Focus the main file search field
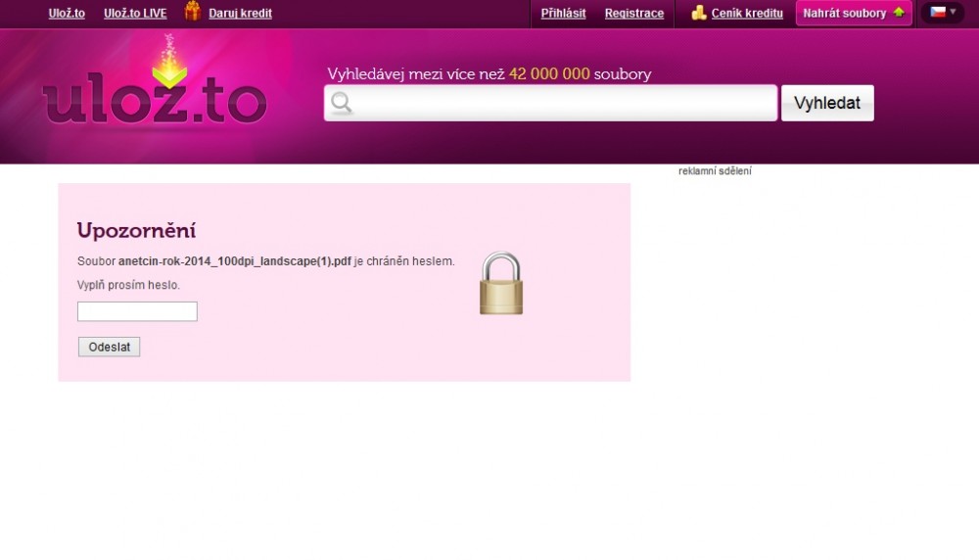 pos(563,103)
